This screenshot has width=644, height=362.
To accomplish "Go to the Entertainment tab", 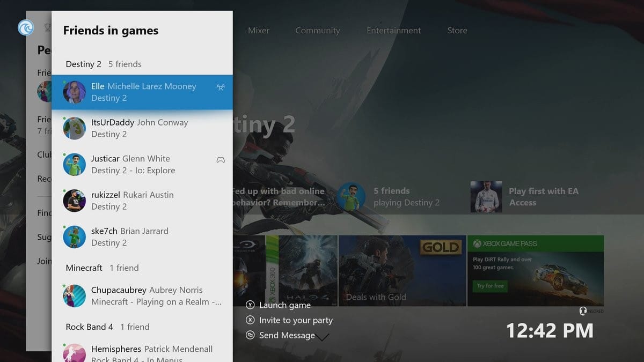I will (394, 31).
